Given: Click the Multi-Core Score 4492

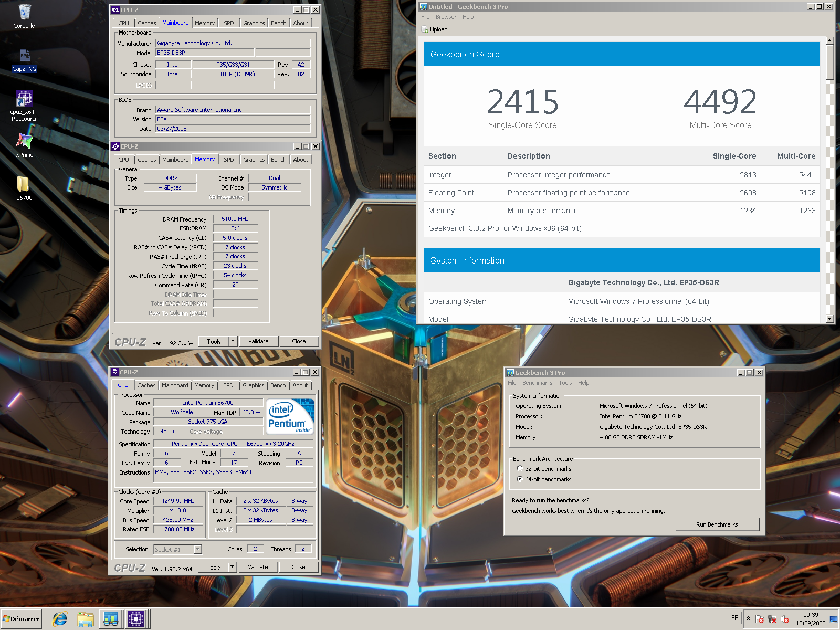Looking at the screenshot, I should tap(720, 102).
